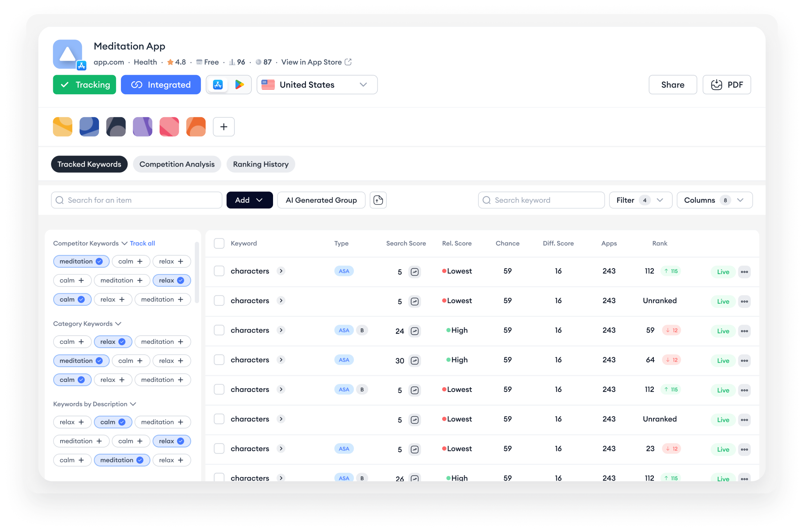Download the PDF report
804x532 pixels.
[x=726, y=85]
